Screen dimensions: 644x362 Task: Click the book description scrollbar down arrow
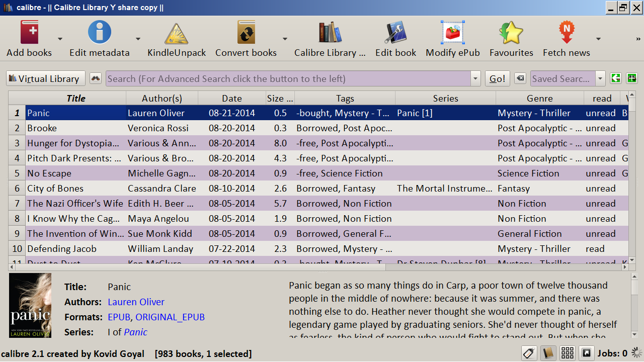coord(634,334)
